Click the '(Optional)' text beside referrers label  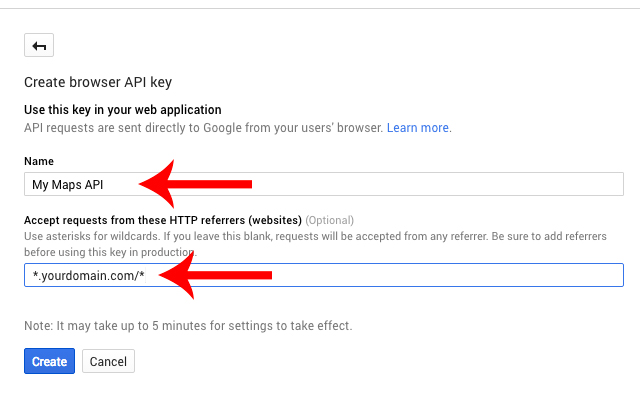(329, 220)
